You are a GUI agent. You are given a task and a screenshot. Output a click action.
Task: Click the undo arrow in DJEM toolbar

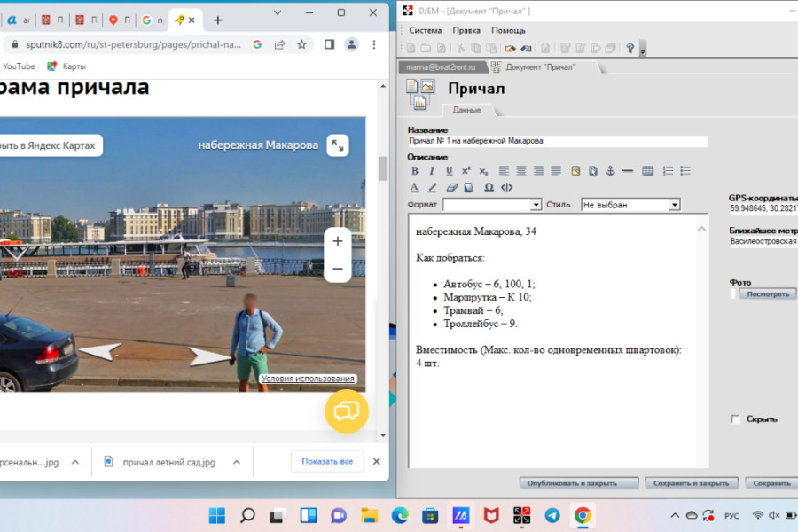pyautogui.click(x=510, y=49)
